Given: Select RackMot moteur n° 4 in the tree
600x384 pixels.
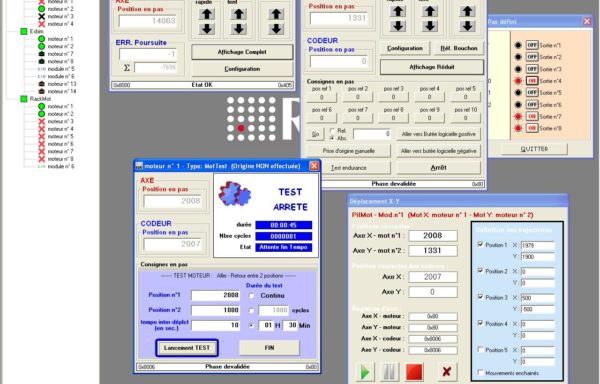Looking at the screenshot, I should coord(60,129).
